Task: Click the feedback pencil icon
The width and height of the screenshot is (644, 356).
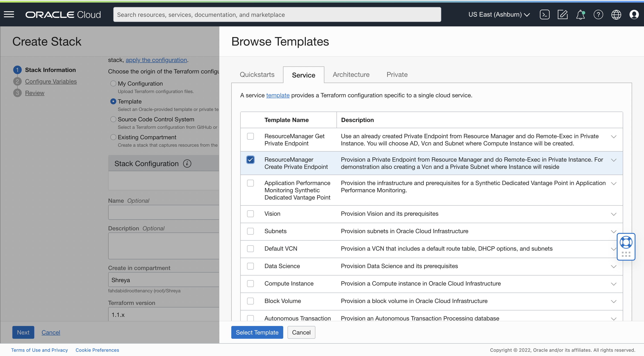Action: pyautogui.click(x=562, y=14)
